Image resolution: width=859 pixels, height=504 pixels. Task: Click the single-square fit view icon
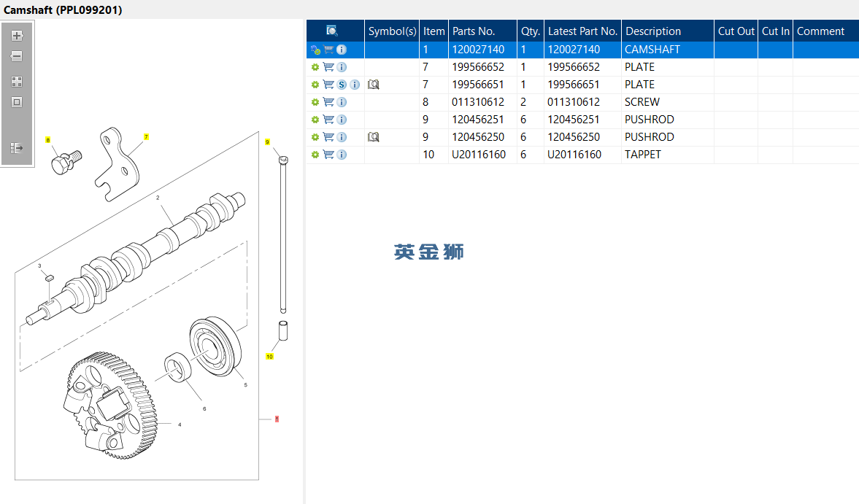[x=17, y=102]
